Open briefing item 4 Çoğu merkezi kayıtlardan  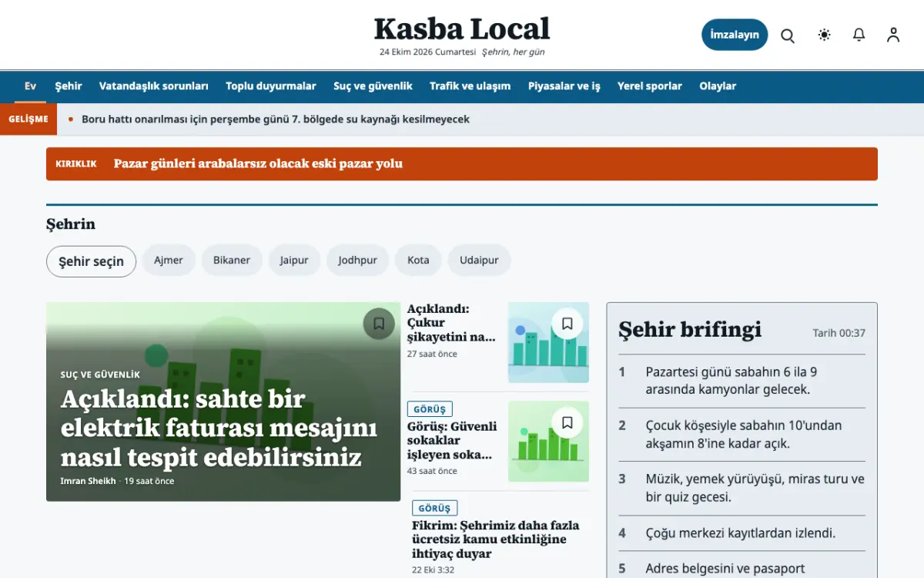click(742, 533)
